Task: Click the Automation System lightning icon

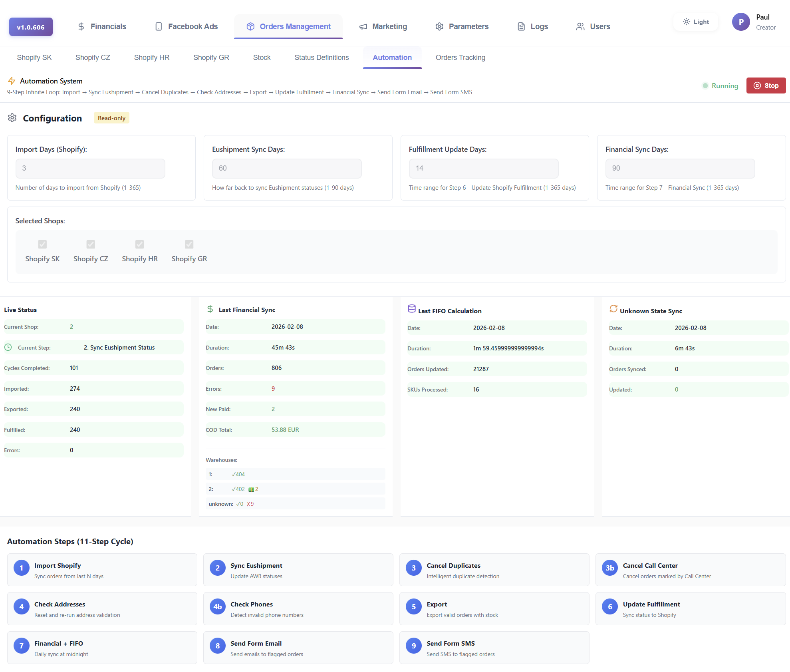Action: (12, 81)
